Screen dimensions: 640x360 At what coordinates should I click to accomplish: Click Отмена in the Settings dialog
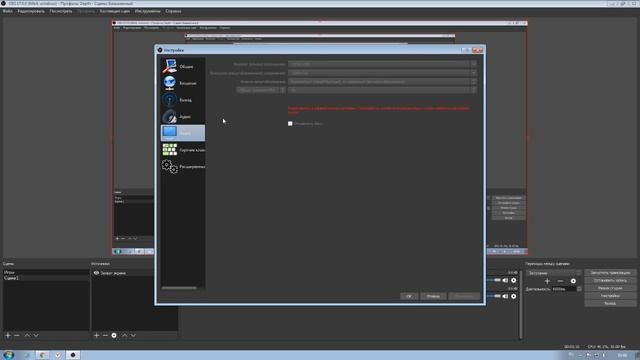pyautogui.click(x=433, y=296)
